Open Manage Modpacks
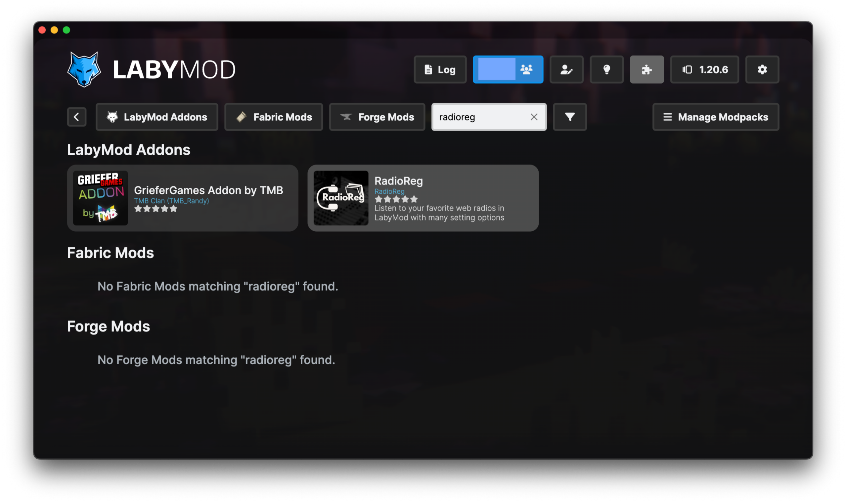Screen dimensions: 847x504 click(715, 117)
